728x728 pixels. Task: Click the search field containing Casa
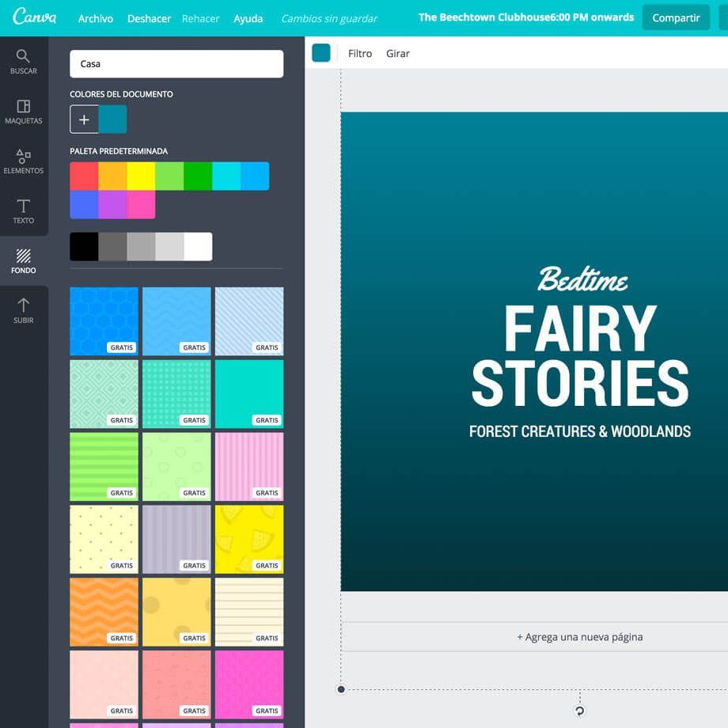coord(176,63)
